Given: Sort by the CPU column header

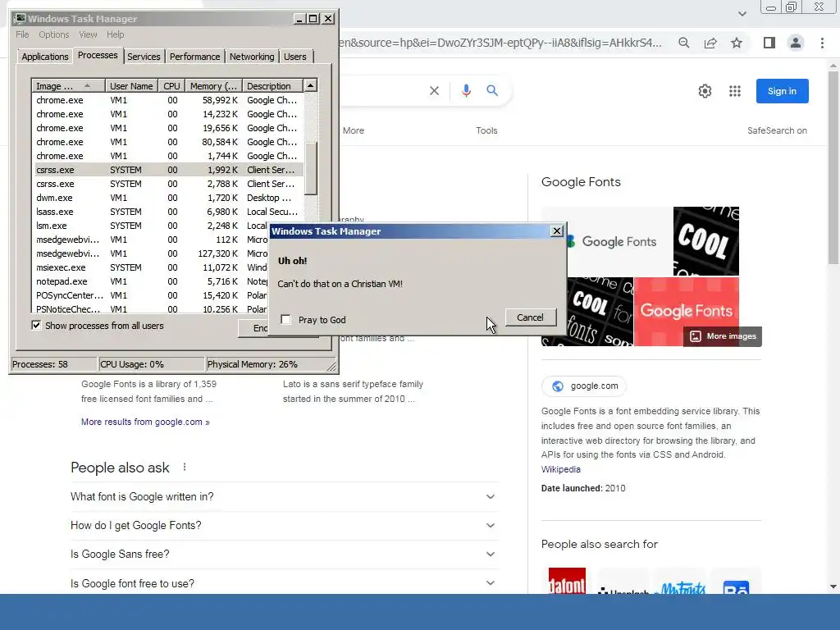Looking at the screenshot, I should point(171,85).
